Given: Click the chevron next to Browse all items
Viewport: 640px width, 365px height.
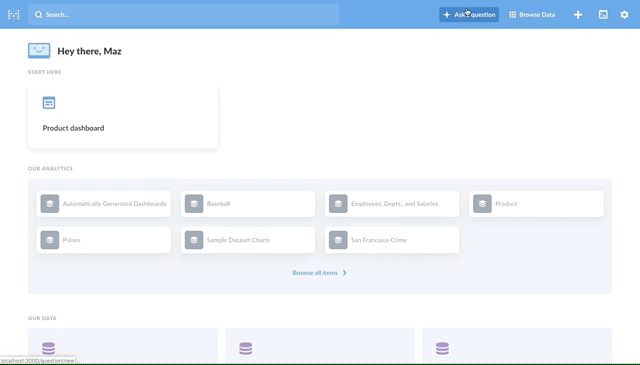Looking at the screenshot, I should [344, 273].
